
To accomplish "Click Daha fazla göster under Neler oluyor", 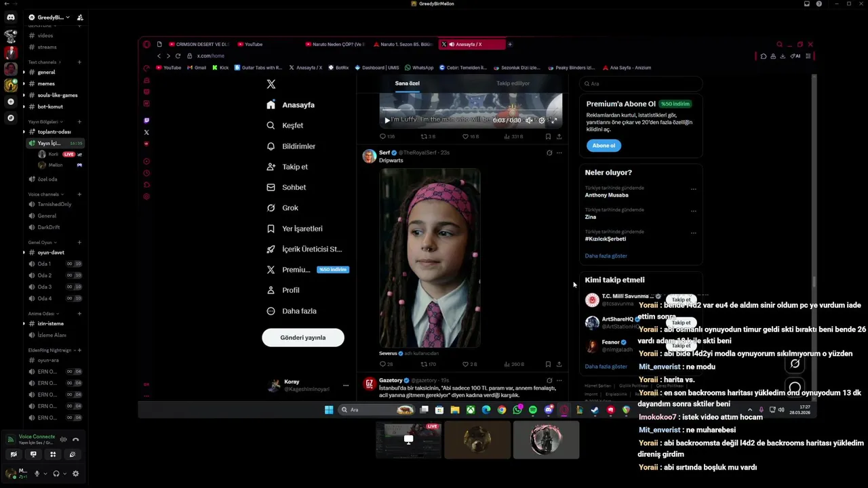I will [x=606, y=256].
